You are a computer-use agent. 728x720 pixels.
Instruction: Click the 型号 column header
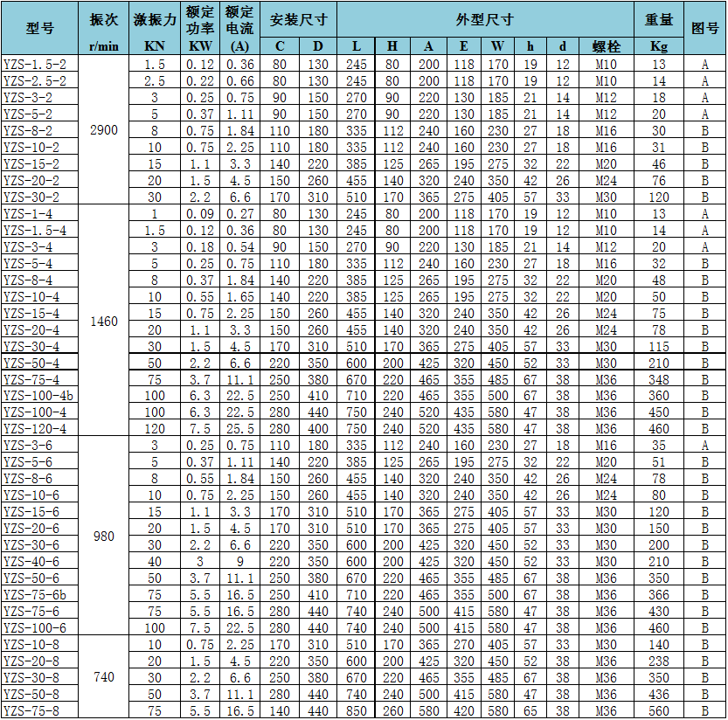(x=40, y=28)
